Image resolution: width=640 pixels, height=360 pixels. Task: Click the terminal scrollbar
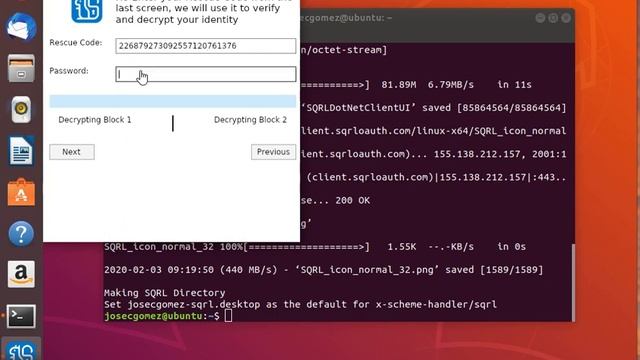pyautogui.click(x=572, y=282)
